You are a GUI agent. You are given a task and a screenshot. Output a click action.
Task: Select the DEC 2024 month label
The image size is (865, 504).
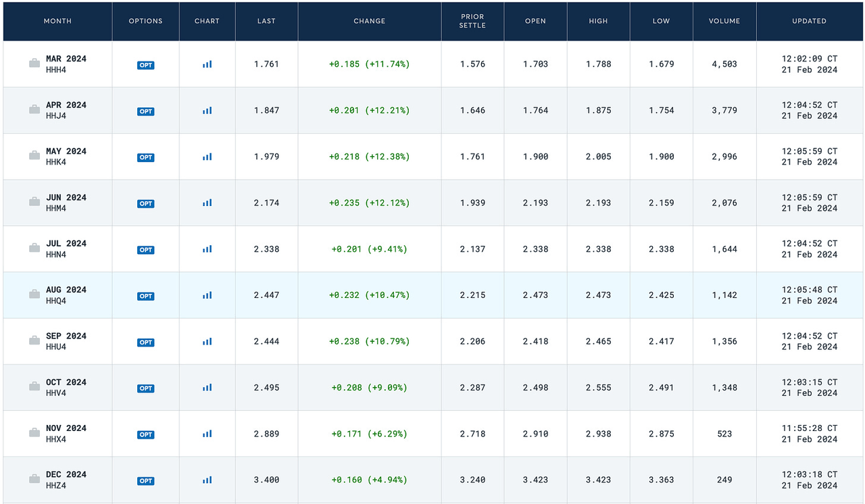66,475
